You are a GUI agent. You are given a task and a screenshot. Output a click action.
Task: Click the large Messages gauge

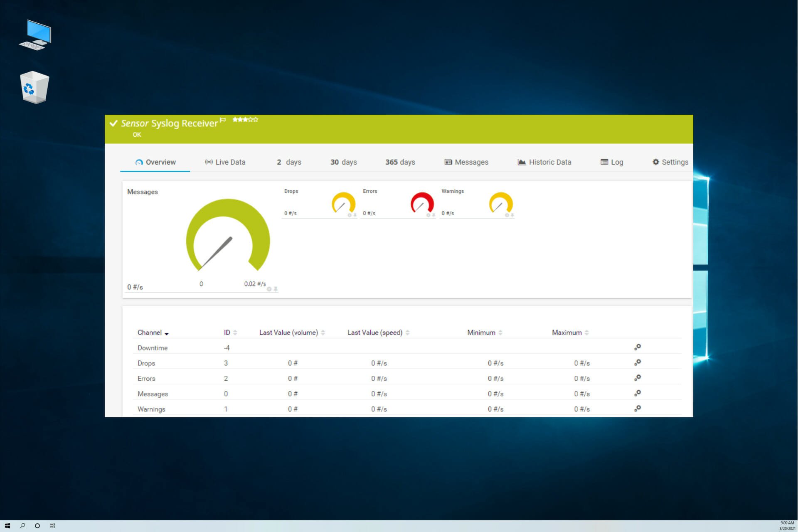228,235
